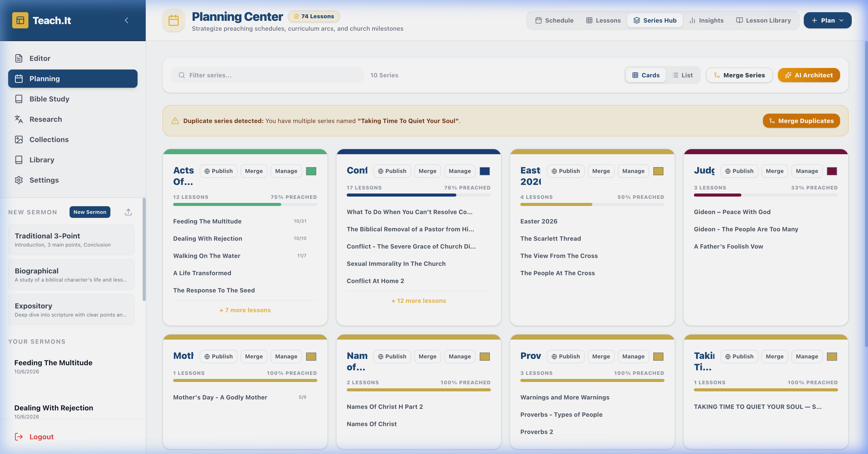Click the Teach.It logo icon
The height and width of the screenshot is (454, 868).
pyautogui.click(x=20, y=20)
